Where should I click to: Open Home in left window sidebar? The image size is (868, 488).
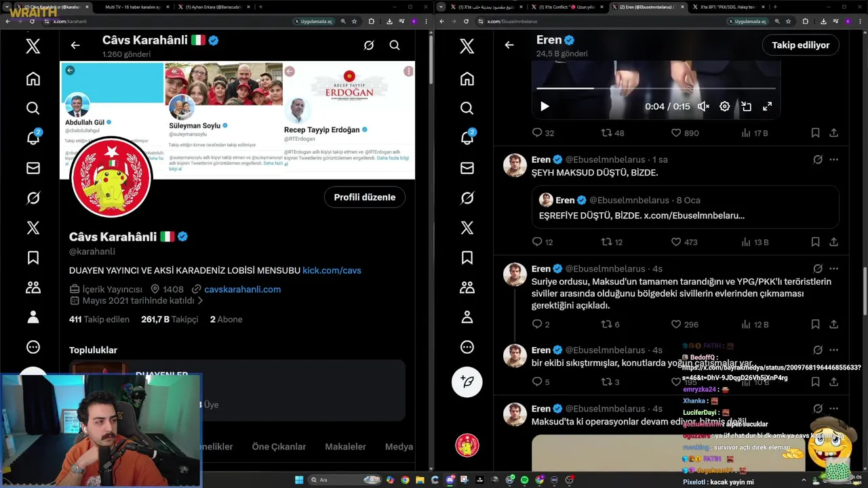pyautogui.click(x=33, y=79)
